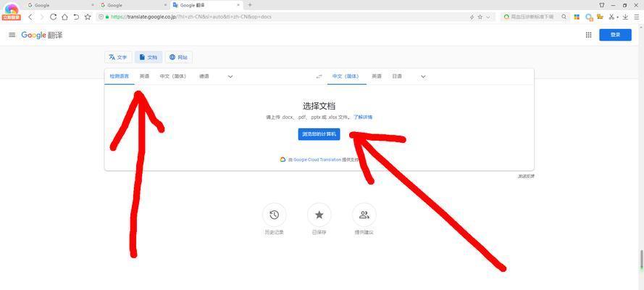Switch to the 网站 websites mode tab

pyautogui.click(x=178, y=57)
